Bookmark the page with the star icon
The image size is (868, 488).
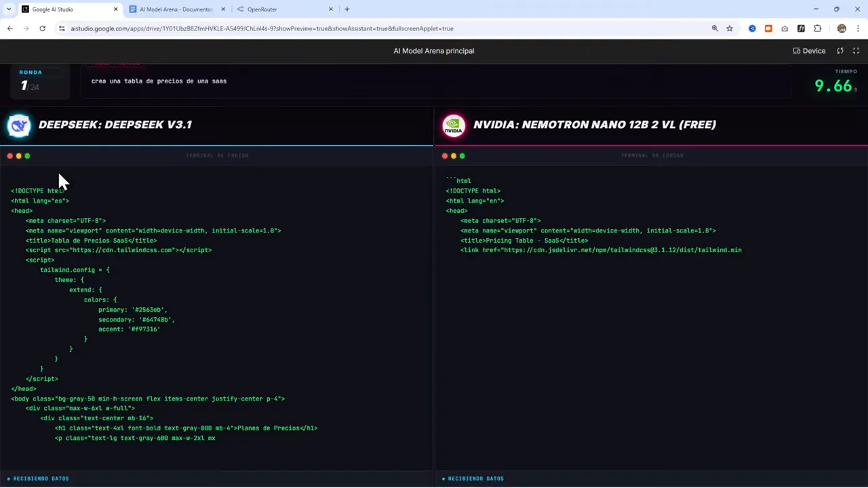(729, 28)
